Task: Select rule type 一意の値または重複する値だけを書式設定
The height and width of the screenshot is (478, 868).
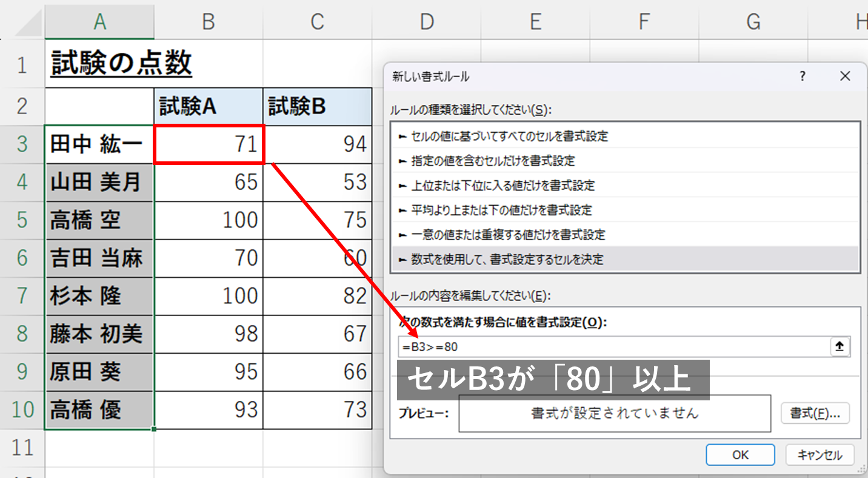Action: [x=626, y=234]
